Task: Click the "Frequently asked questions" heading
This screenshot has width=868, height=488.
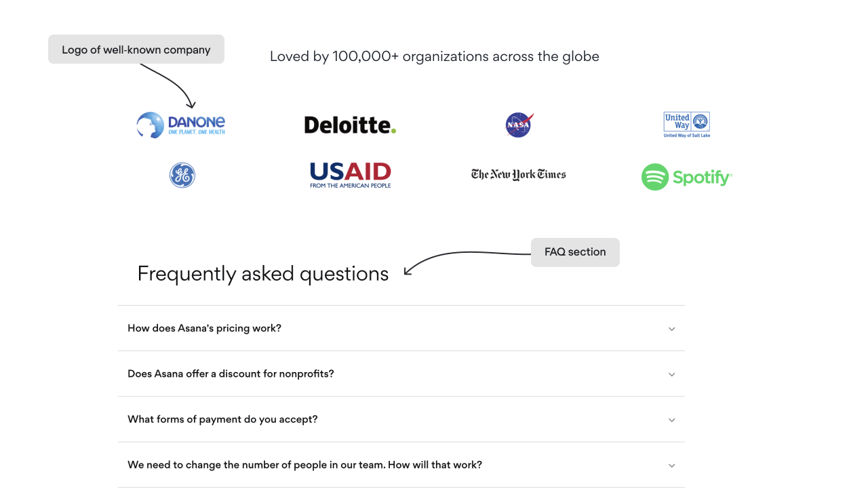Action: coord(263,274)
